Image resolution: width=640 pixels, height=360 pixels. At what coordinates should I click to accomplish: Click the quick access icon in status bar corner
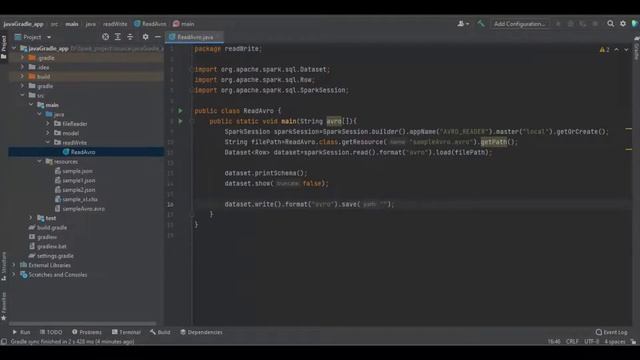[x=4, y=342]
